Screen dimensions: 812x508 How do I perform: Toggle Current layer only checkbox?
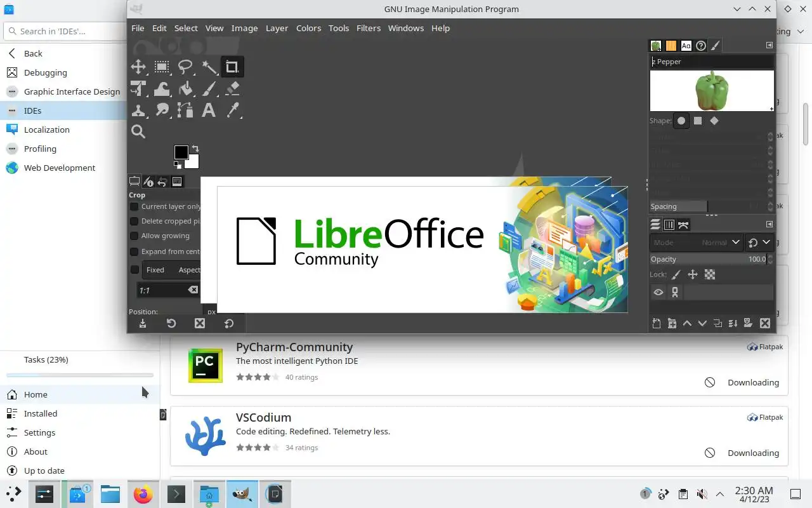tap(134, 206)
